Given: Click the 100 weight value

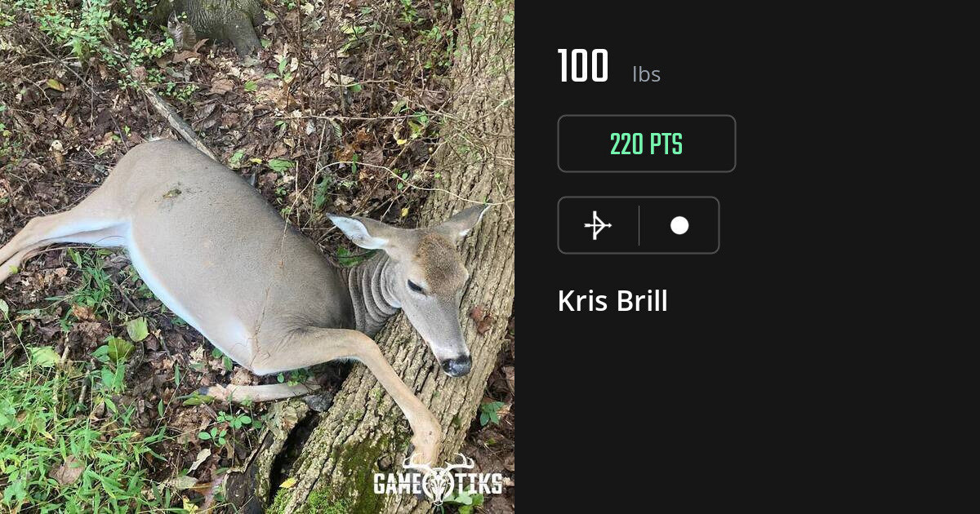Looking at the screenshot, I should tap(583, 67).
